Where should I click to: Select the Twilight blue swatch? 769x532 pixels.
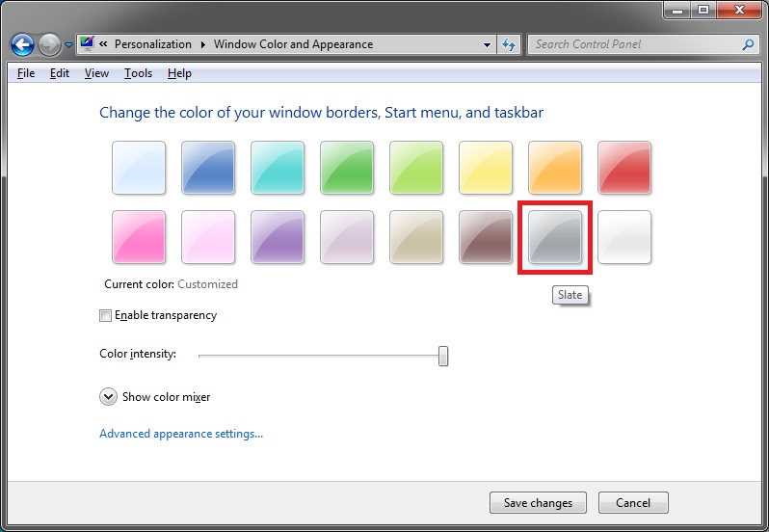point(208,168)
